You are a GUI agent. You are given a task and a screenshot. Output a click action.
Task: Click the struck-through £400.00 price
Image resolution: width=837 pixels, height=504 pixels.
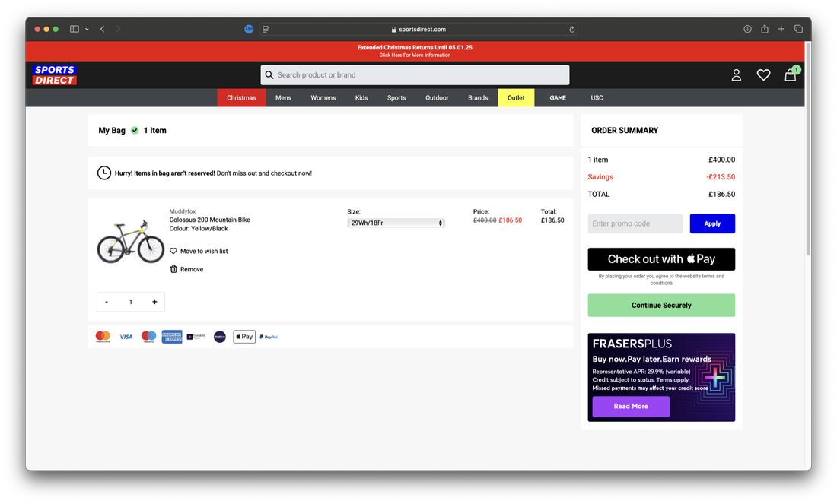(485, 220)
